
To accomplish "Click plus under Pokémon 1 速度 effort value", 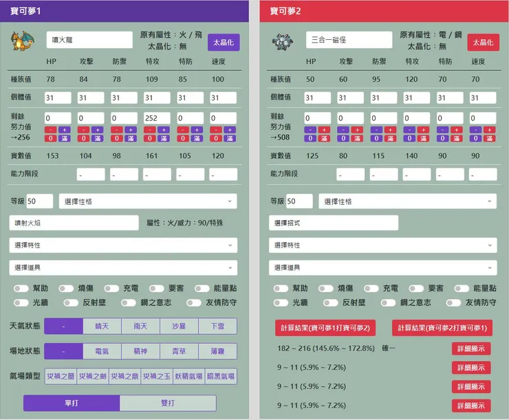I will 230,130.
